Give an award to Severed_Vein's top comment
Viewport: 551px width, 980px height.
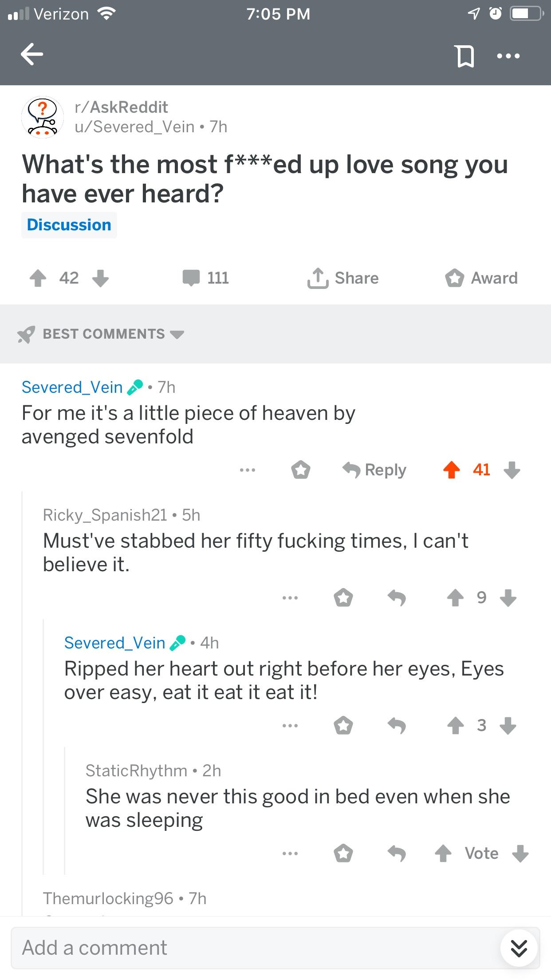tap(301, 469)
